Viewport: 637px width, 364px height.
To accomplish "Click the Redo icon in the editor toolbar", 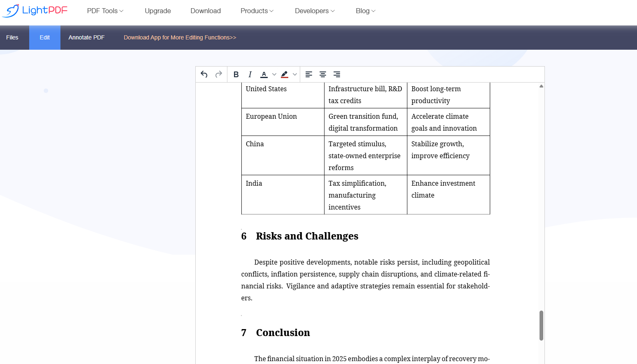I will point(218,74).
